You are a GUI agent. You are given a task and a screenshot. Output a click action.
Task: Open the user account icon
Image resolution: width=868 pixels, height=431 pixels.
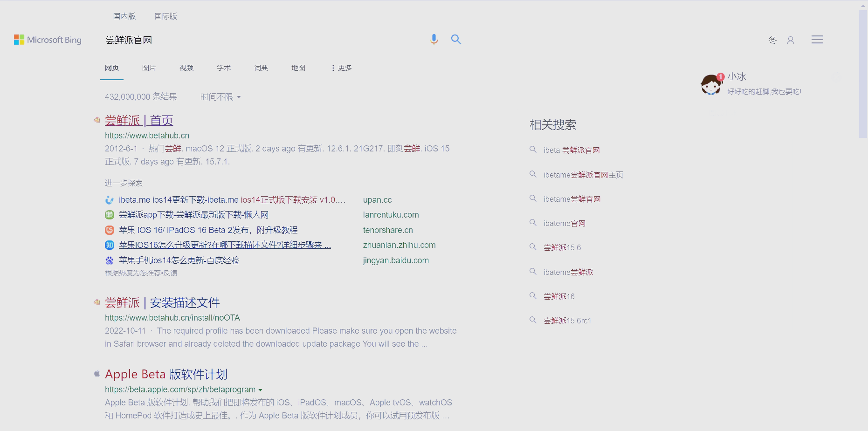791,40
